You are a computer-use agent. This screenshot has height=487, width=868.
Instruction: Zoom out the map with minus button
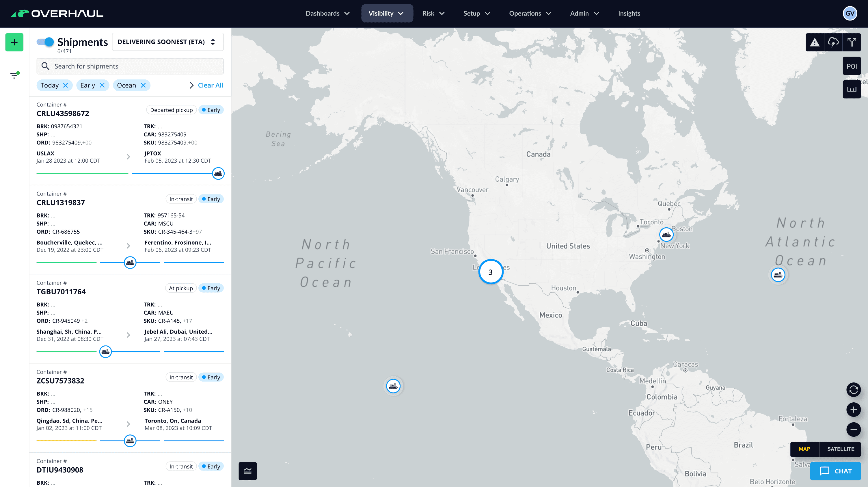click(853, 429)
